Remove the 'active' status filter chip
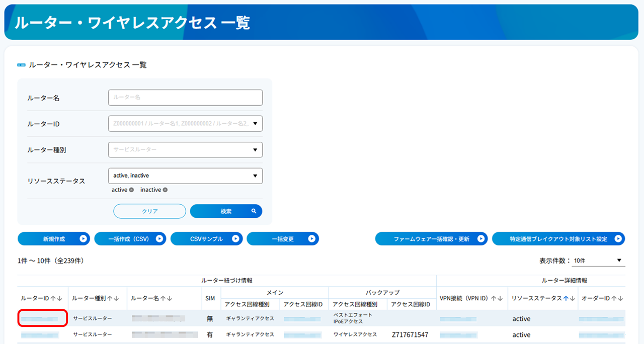 point(131,190)
